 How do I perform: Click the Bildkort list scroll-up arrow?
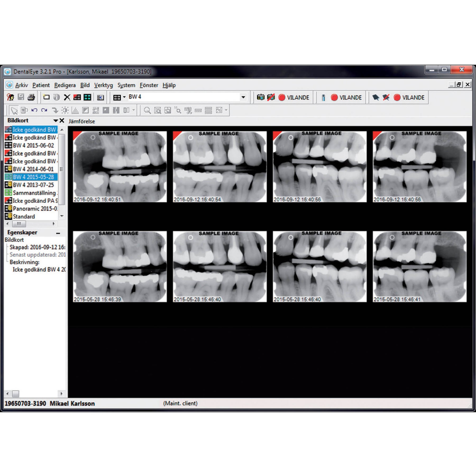click(62, 130)
